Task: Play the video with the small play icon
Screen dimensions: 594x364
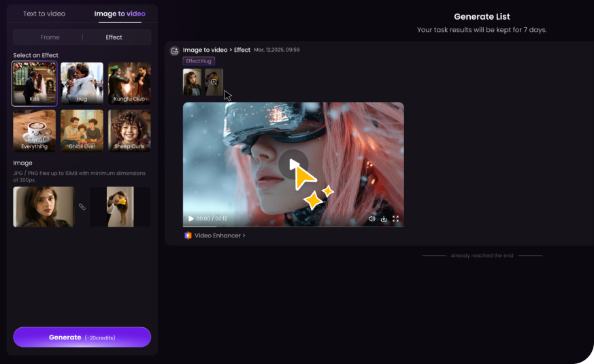Action: [191, 219]
